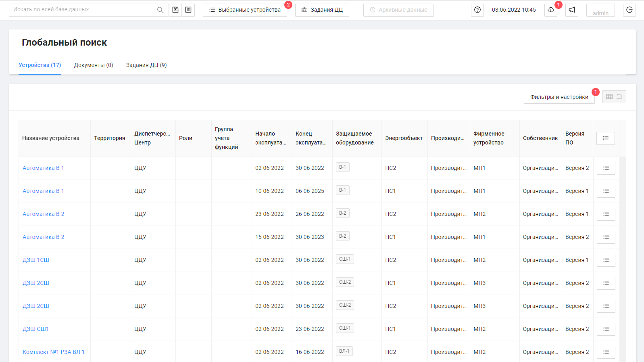This screenshot has height=362, width=644.
Task: Switch to Задания ДЦ (9) tab
Action: click(x=146, y=65)
